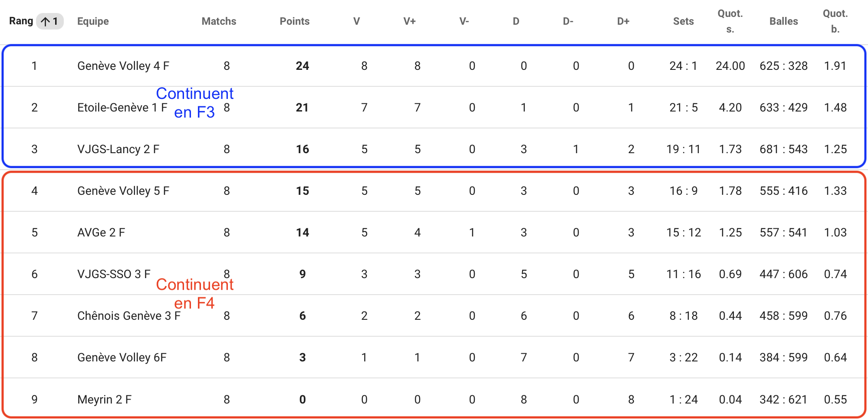The height and width of the screenshot is (420, 868).
Task: Click the Quot. b. column header
Action: (835, 21)
